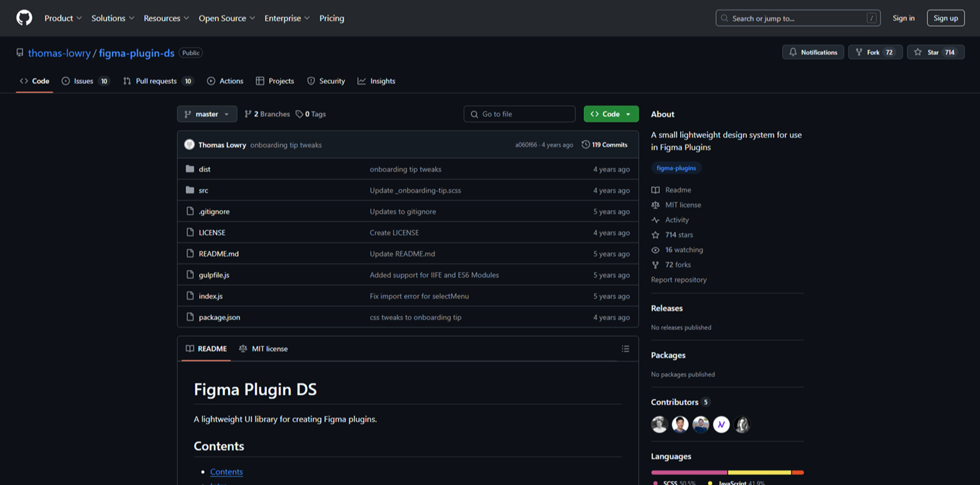Click the Notifications button
The width and height of the screenshot is (980, 485).
pyautogui.click(x=813, y=52)
